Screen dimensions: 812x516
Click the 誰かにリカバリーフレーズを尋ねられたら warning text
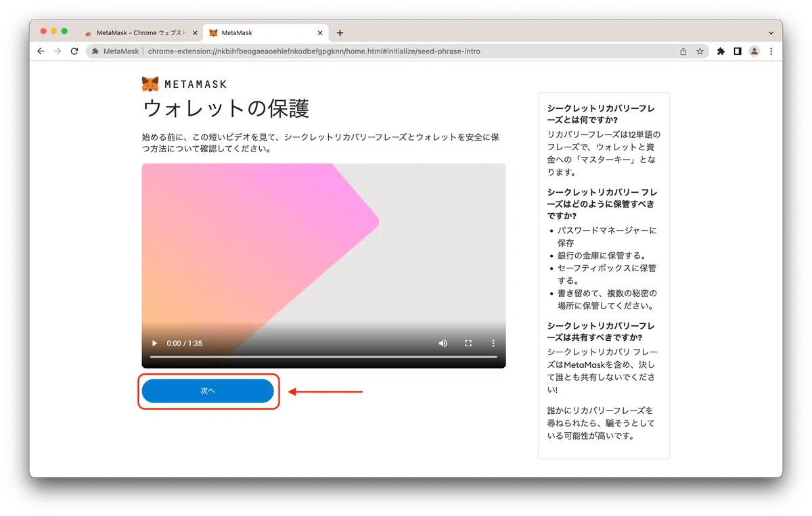coord(601,423)
